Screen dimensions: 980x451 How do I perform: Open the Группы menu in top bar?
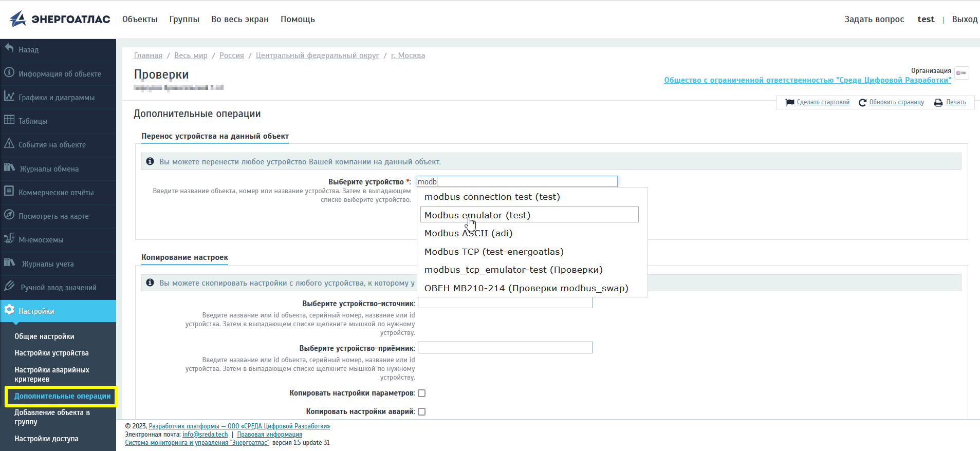coord(184,20)
